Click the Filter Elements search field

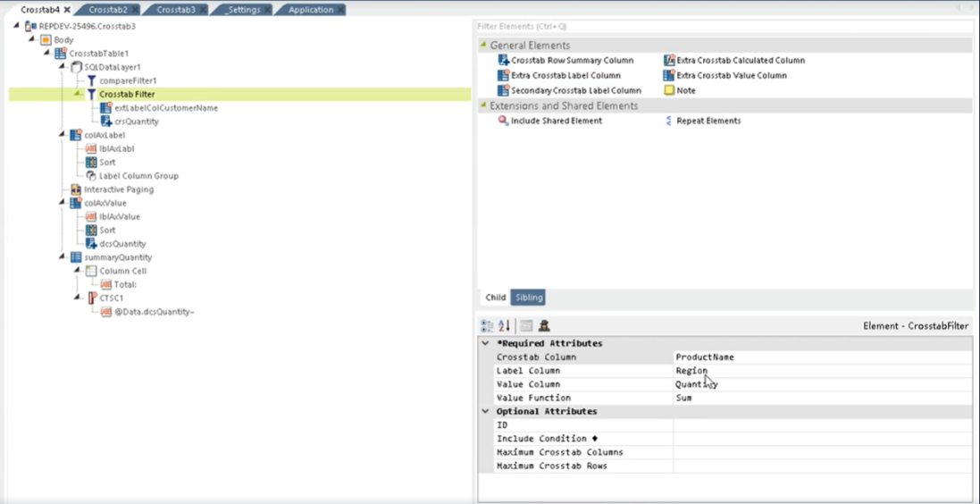[x=725, y=27]
